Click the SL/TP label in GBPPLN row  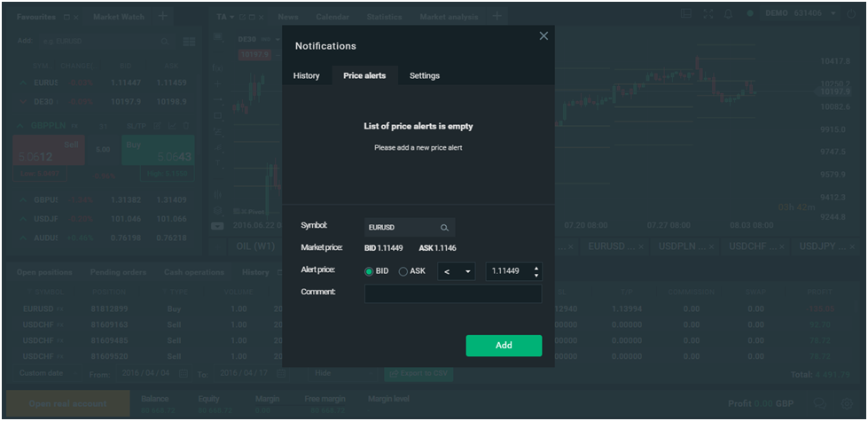136,126
